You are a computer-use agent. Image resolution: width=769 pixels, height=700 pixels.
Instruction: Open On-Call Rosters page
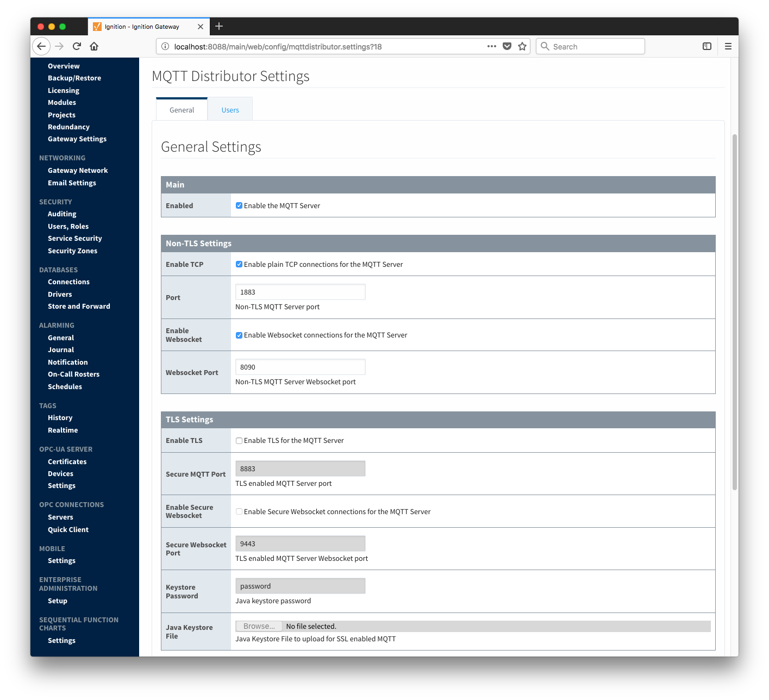pyautogui.click(x=73, y=374)
